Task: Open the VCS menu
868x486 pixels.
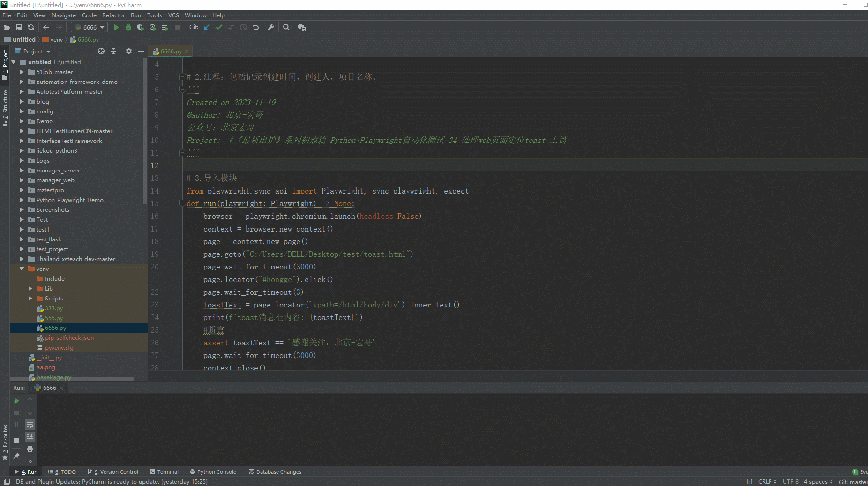Action: 173,15
